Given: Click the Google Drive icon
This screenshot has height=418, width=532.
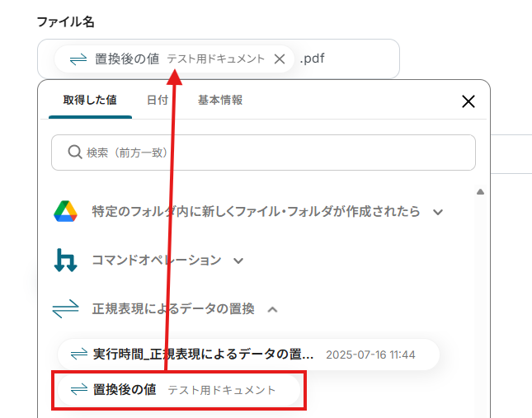Looking at the screenshot, I should pyautogui.click(x=65, y=211).
